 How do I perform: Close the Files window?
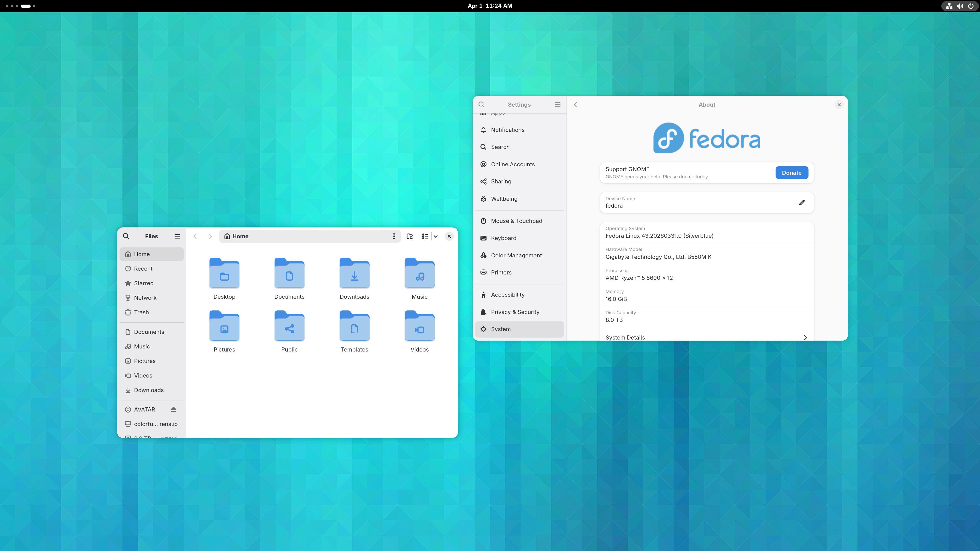pos(449,236)
